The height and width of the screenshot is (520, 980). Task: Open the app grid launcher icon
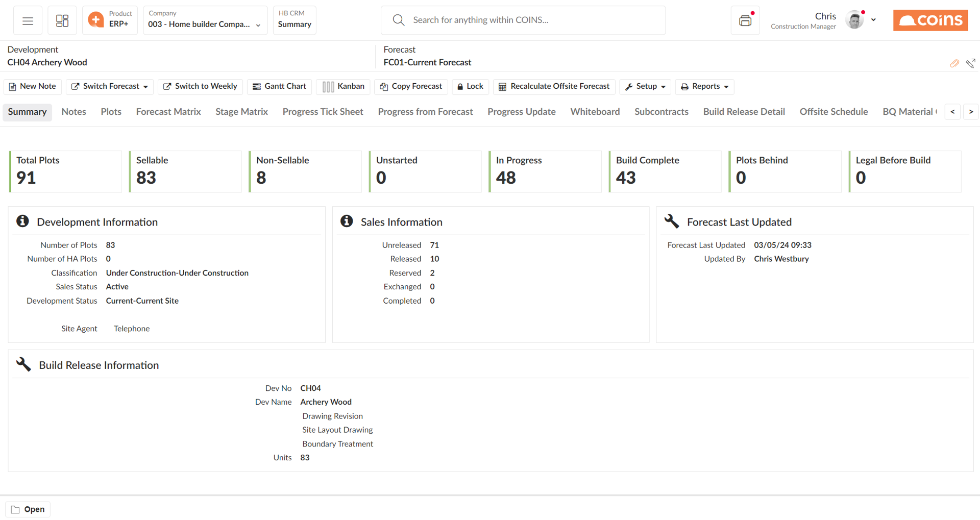[62, 20]
